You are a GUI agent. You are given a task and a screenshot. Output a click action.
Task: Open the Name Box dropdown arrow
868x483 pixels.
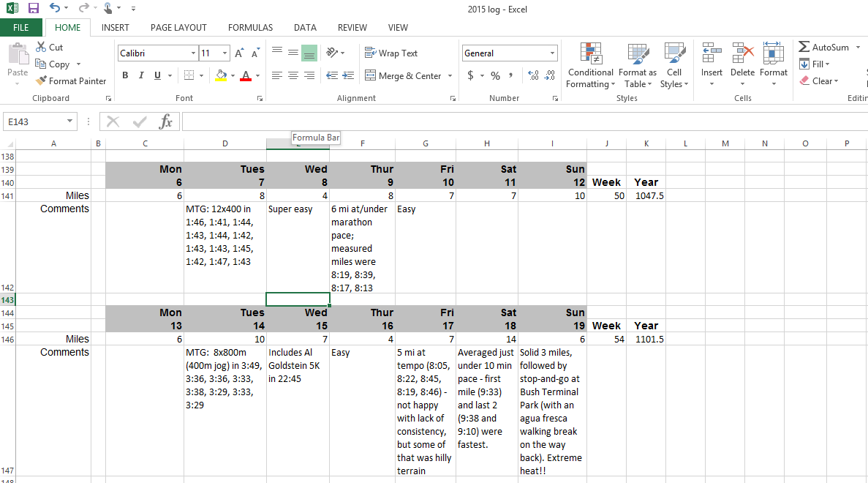click(x=70, y=121)
